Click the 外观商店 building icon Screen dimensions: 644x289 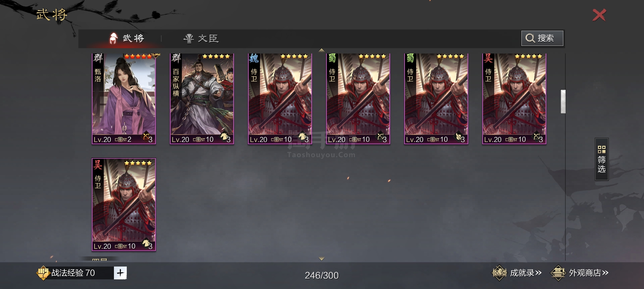[558, 273]
